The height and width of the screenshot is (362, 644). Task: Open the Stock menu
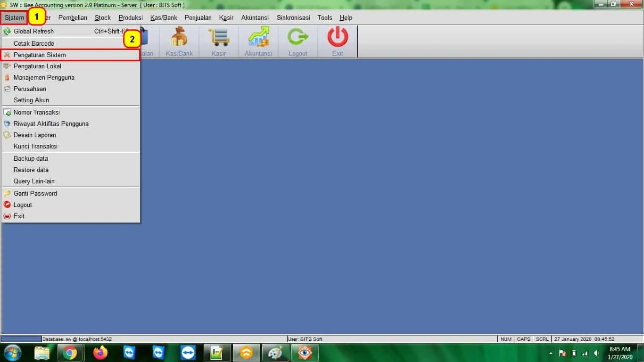(x=103, y=17)
